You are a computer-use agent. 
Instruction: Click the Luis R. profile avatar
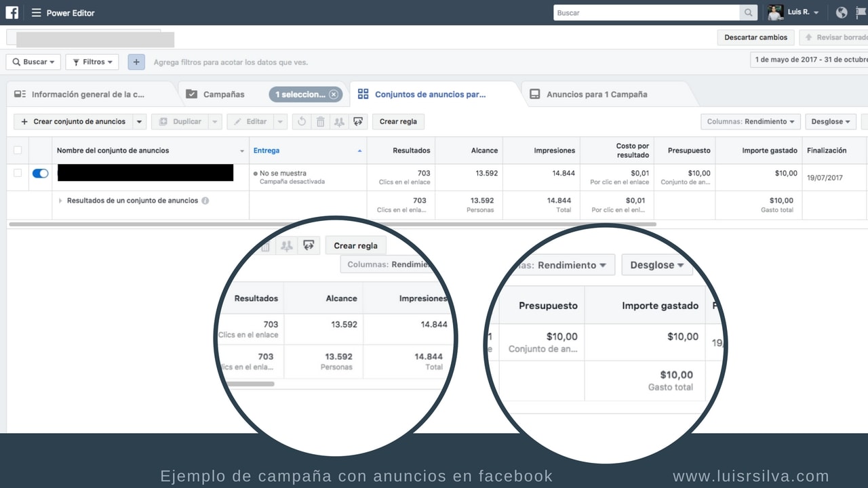click(x=776, y=12)
